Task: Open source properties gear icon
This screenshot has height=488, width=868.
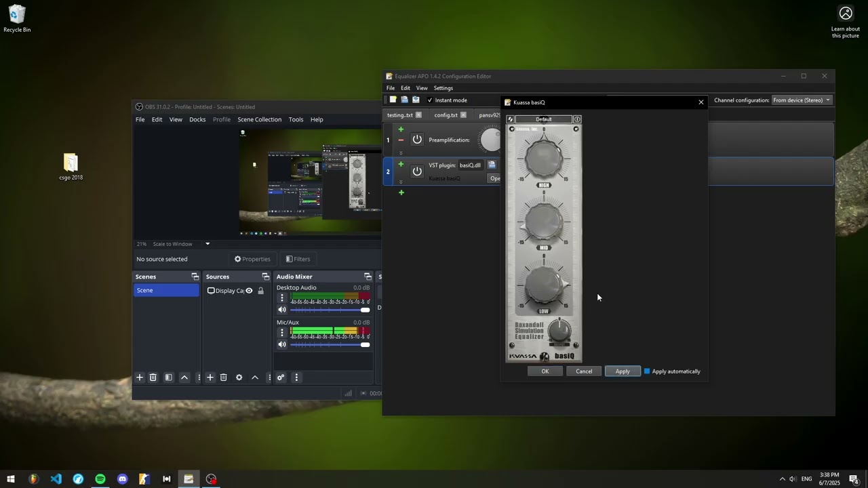Action: [x=239, y=378]
